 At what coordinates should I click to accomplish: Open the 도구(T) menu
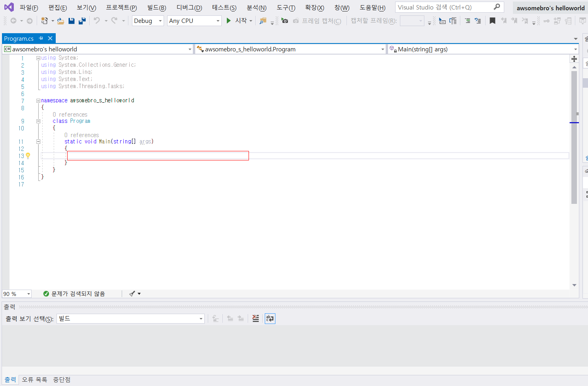[x=286, y=8]
